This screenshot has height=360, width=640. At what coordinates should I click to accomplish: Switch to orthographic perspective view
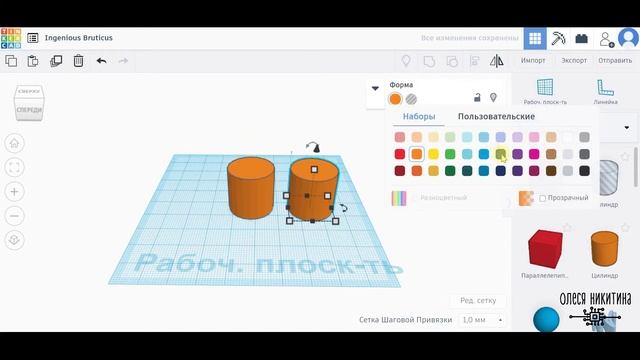tap(14, 240)
